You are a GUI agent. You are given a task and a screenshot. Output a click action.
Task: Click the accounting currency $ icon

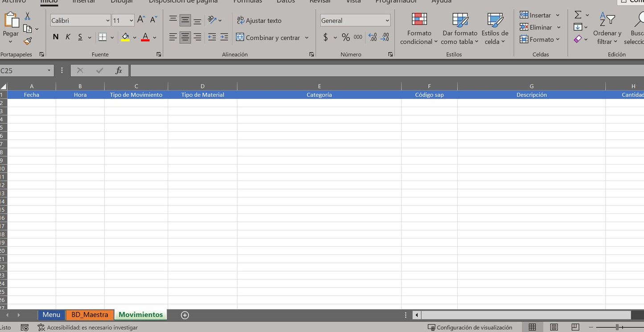[326, 37]
